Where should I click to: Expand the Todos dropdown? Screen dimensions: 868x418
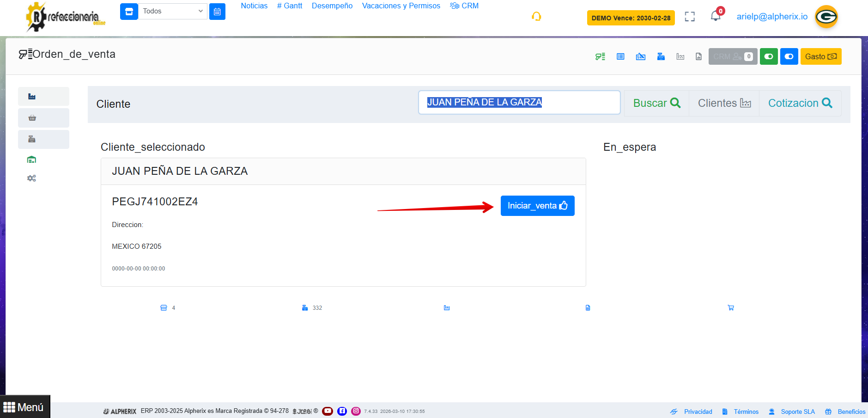172,11
